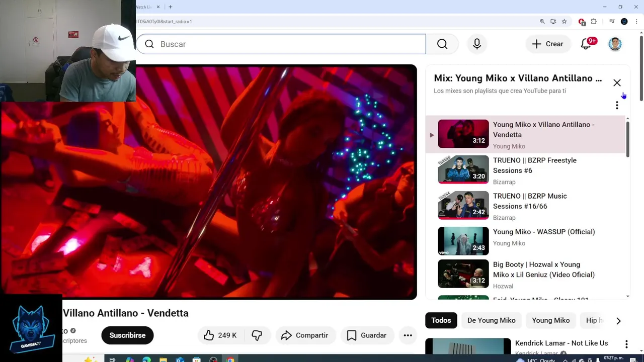Click the video title 'Villano Antillano - Vendetta'
Image resolution: width=644 pixels, height=362 pixels.
coord(126,313)
